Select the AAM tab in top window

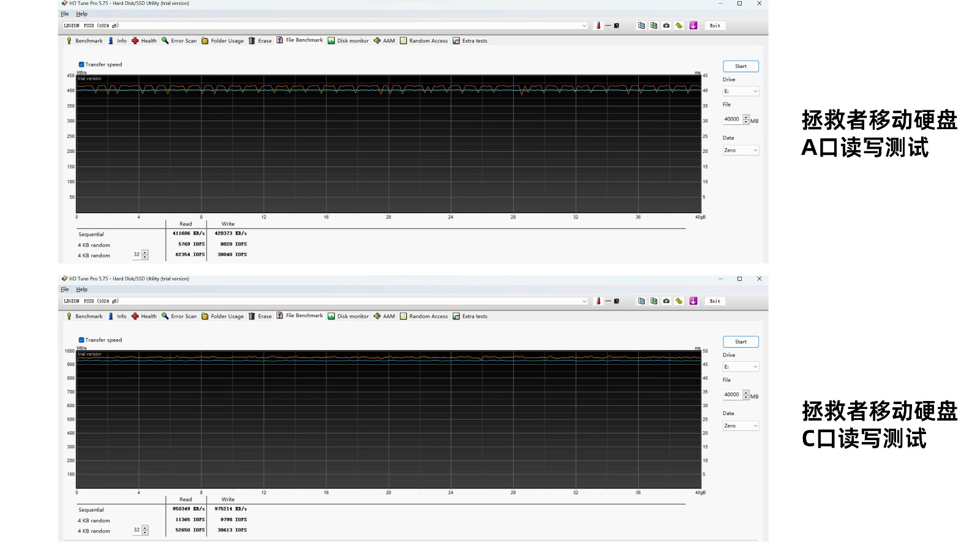point(384,41)
